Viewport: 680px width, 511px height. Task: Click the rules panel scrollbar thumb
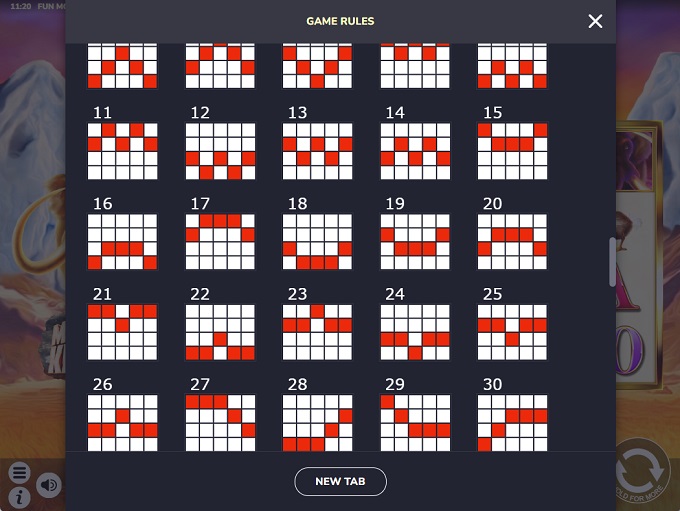point(612,262)
